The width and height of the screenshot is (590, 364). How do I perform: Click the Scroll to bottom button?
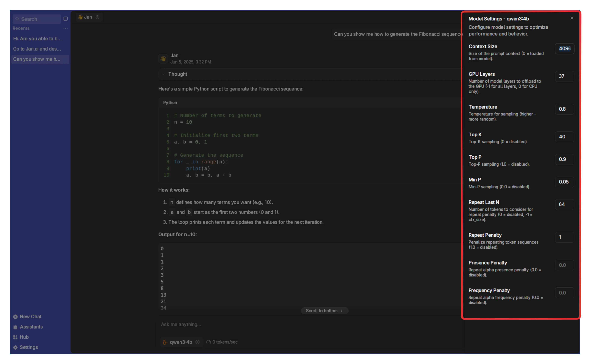click(x=324, y=311)
